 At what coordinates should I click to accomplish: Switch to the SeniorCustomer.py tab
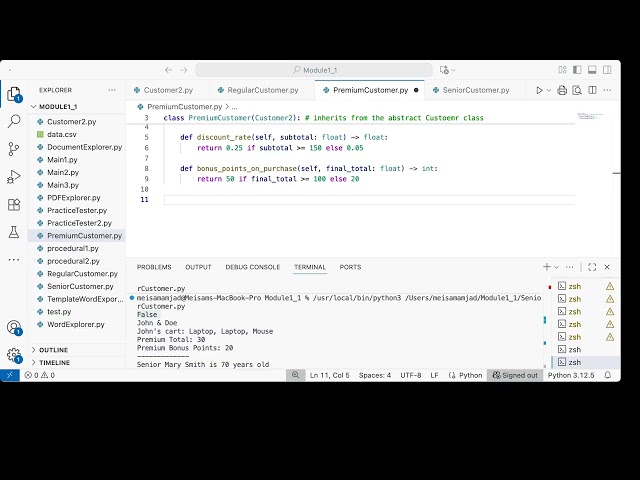point(476,90)
